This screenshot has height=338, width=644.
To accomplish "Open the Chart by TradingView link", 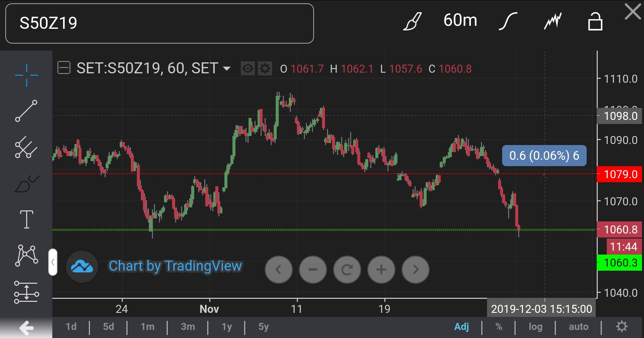I will pyautogui.click(x=175, y=266).
